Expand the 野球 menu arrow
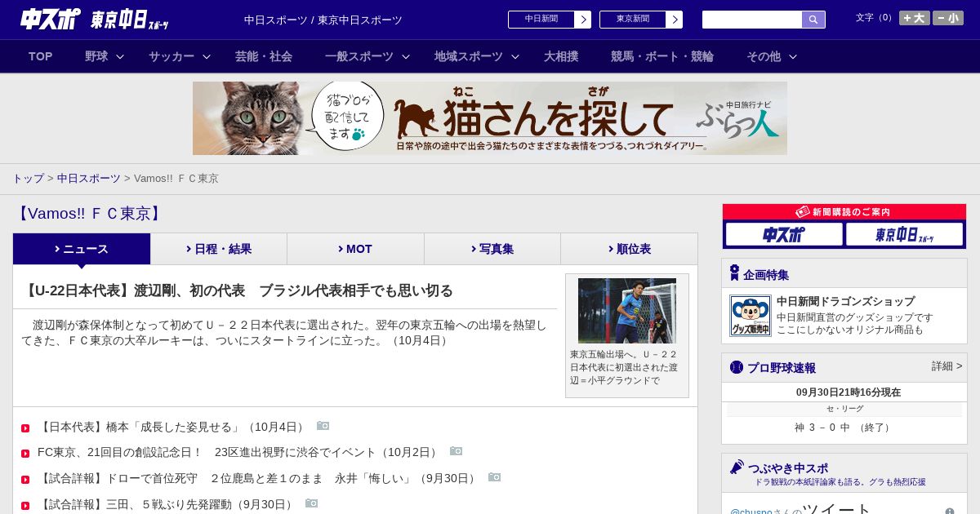 point(120,57)
